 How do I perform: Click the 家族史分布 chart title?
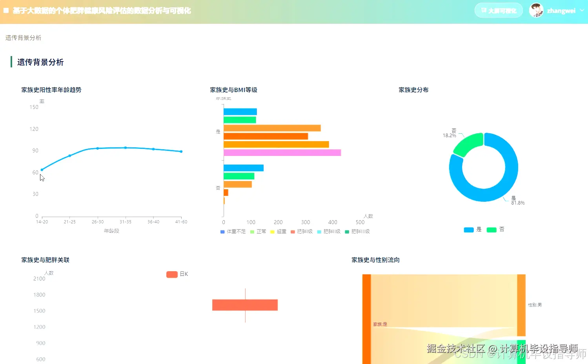[x=413, y=90]
